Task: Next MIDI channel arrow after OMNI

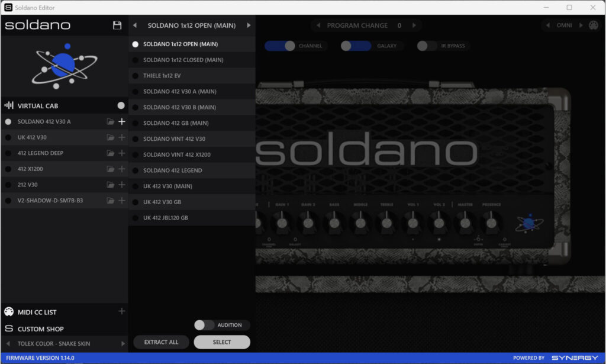Action: click(581, 25)
